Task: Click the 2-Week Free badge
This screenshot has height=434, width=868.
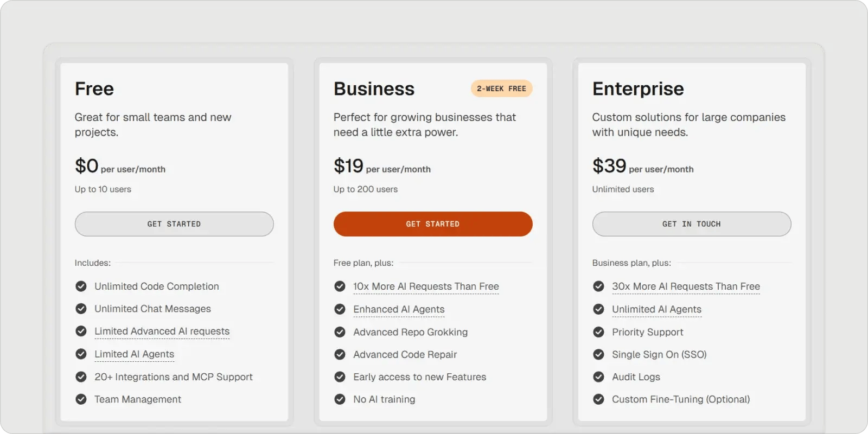Action: [501, 88]
